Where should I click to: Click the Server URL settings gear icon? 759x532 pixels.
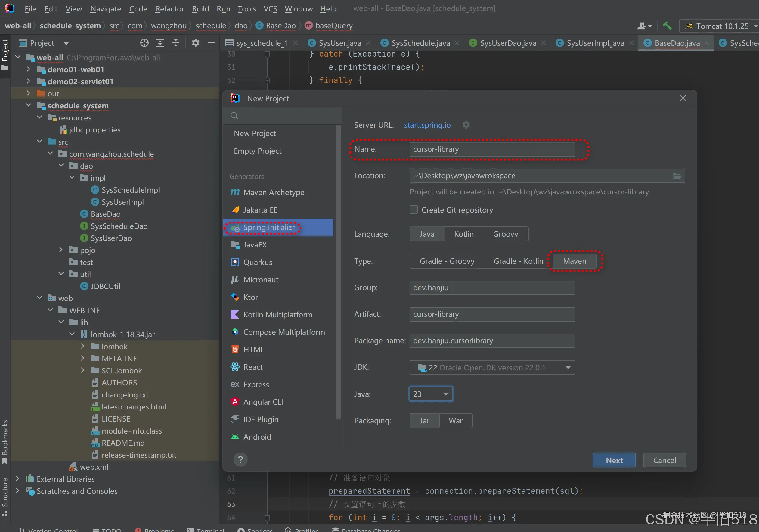pyautogui.click(x=466, y=125)
